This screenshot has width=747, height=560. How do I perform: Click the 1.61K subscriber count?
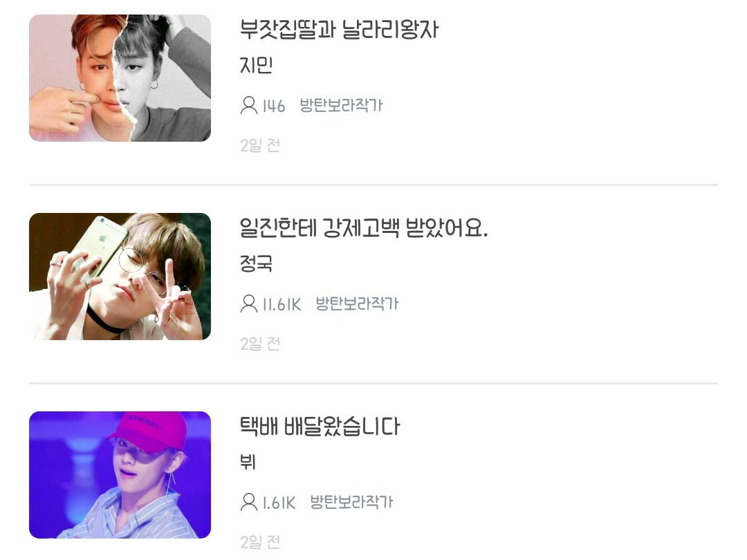[279, 503]
